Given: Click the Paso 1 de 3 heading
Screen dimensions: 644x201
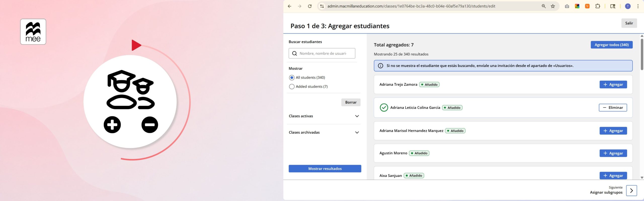Looking at the screenshot, I should coord(340,26).
